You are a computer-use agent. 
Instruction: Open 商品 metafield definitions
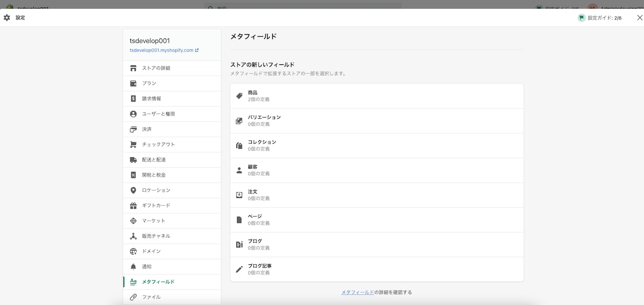point(377,96)
